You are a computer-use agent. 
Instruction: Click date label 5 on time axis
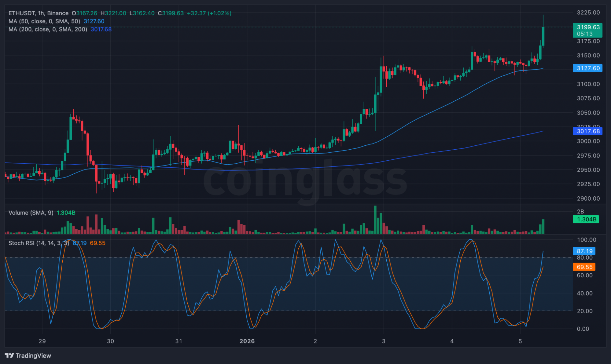pyautogui.click(x=520, y=341)
